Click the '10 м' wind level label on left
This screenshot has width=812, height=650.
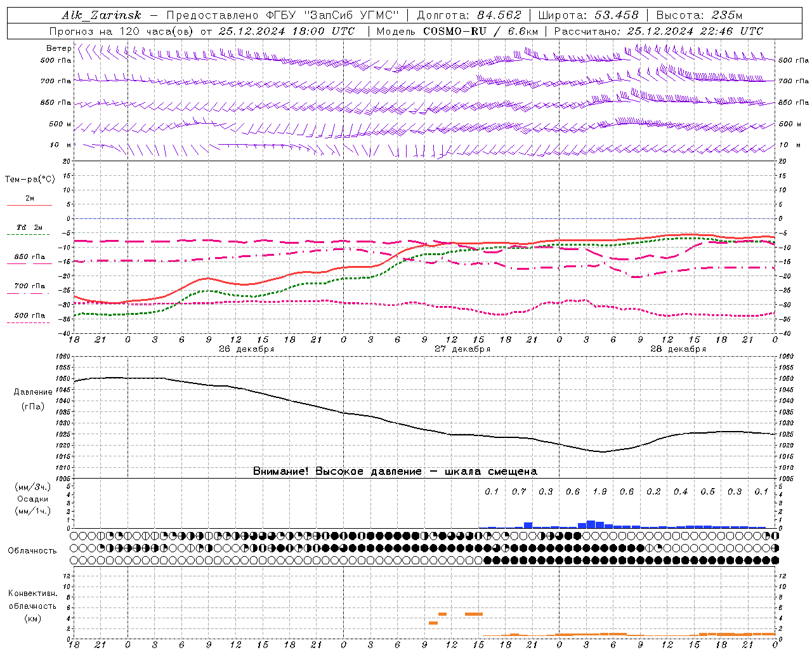pos(61,145)
